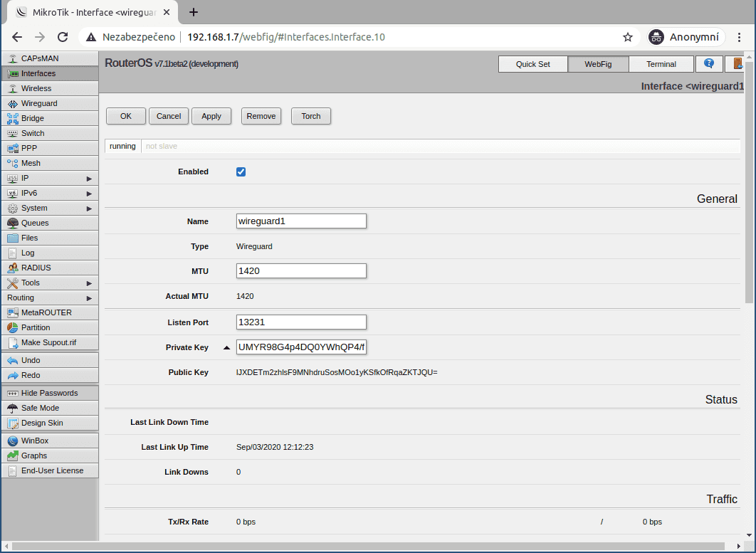Click the Listen Port input field
The height and width of the screenshot is (553, 756).
tap(301, 322)
